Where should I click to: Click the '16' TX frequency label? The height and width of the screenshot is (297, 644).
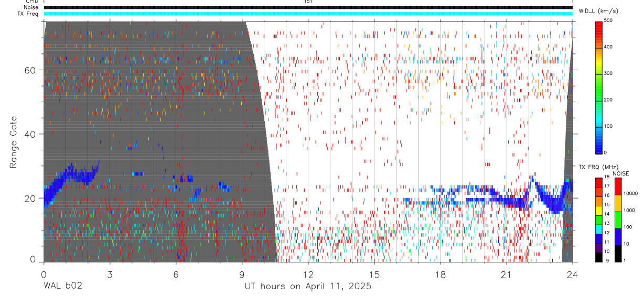608,195
